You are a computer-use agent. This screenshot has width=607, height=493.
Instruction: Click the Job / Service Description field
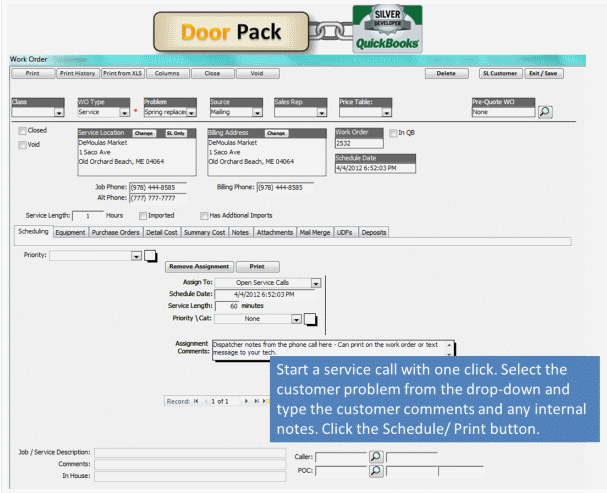click(190, 453)
